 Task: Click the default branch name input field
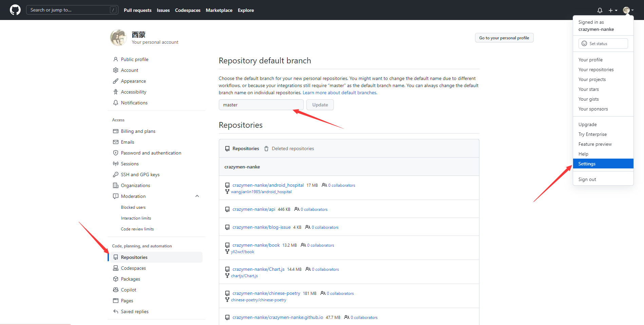pyautogui.click(x=261, y=105)
